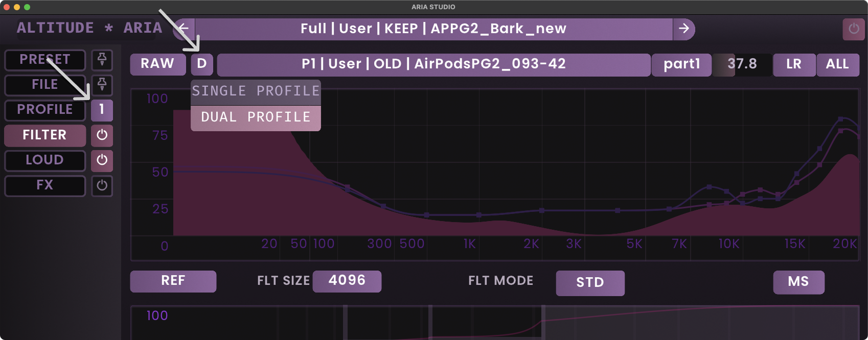
Task: Click the MS channel mode button
Action: coord(798,282)
